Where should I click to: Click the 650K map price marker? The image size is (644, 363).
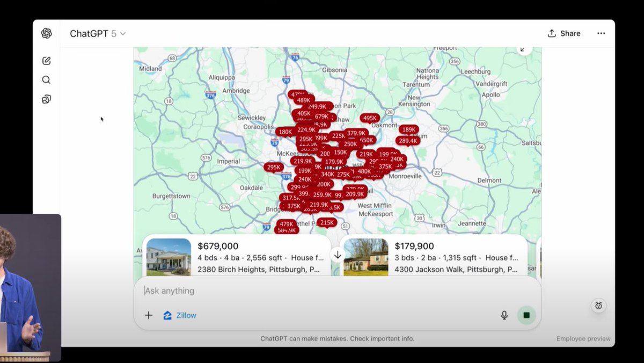(367, 140)
